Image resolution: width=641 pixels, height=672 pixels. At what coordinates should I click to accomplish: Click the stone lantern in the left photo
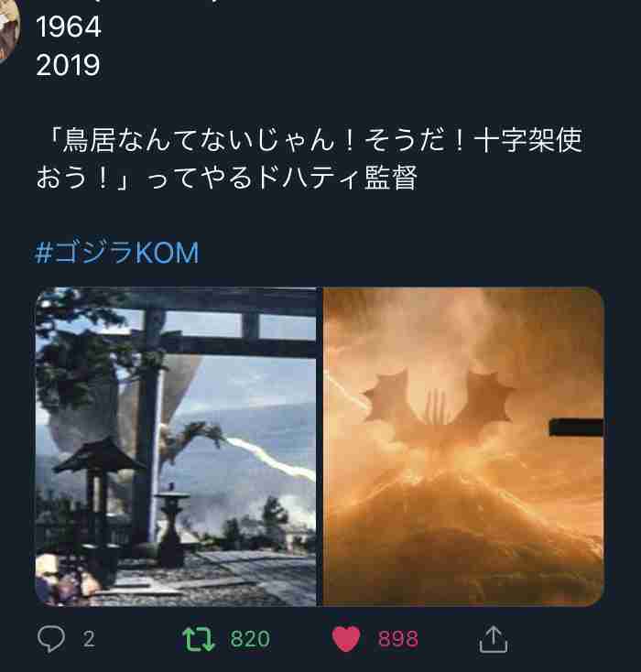click(171, 529)
